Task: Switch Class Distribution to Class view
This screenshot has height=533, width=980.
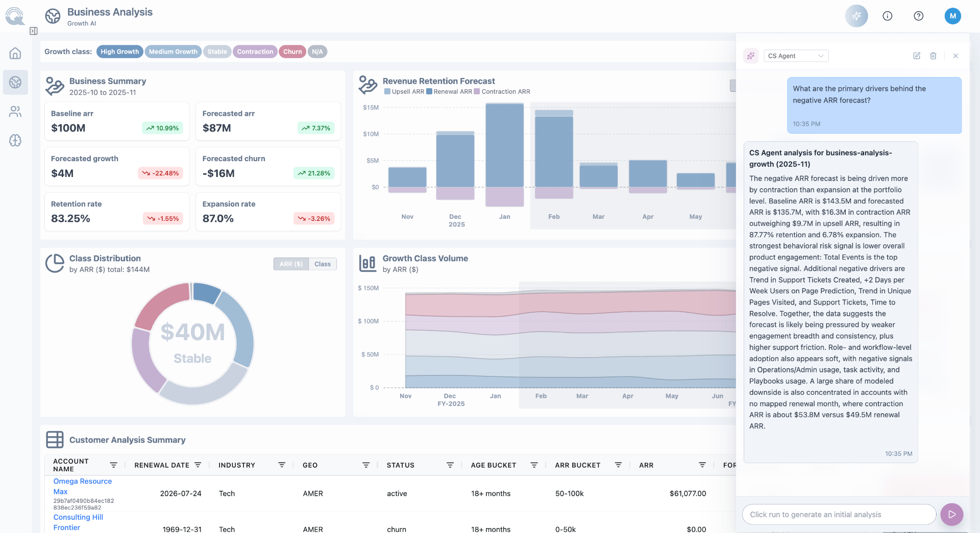Action: coord(323,264)
